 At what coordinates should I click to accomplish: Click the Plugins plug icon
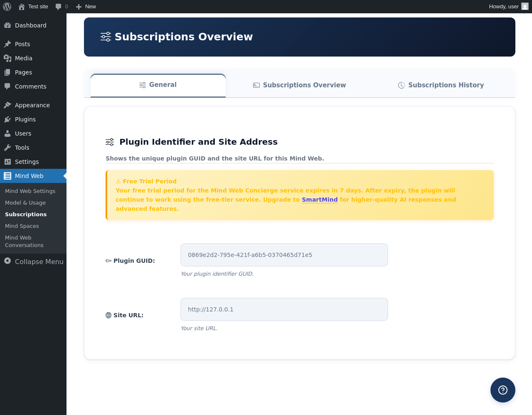[7, 119]
